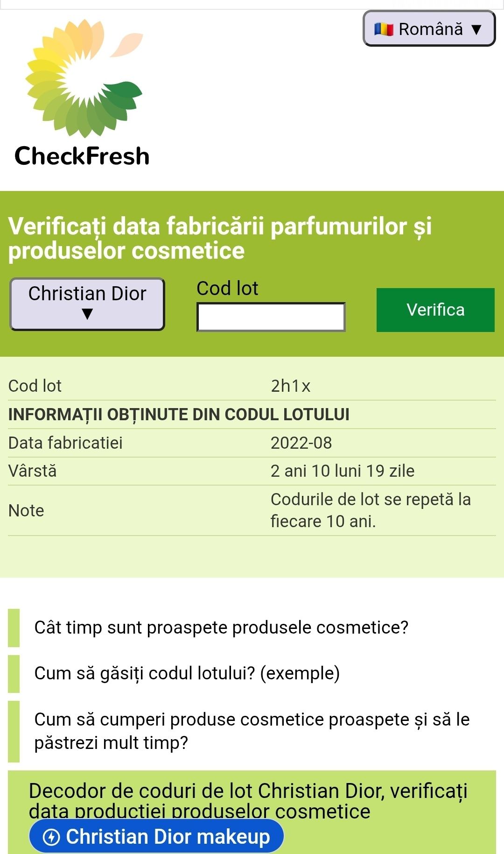Open the Română language dropdown
The image size is (504, 854).
(x=429, y=28)
